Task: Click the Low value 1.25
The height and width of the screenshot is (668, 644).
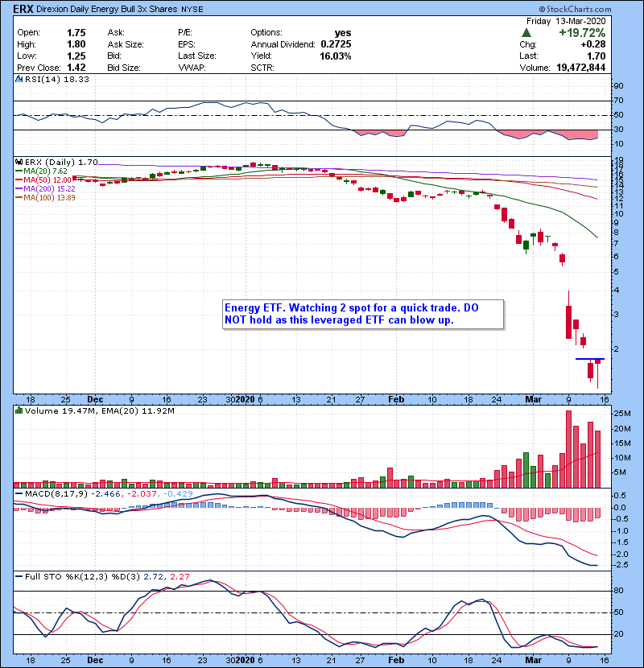Action: coord(76,56)
